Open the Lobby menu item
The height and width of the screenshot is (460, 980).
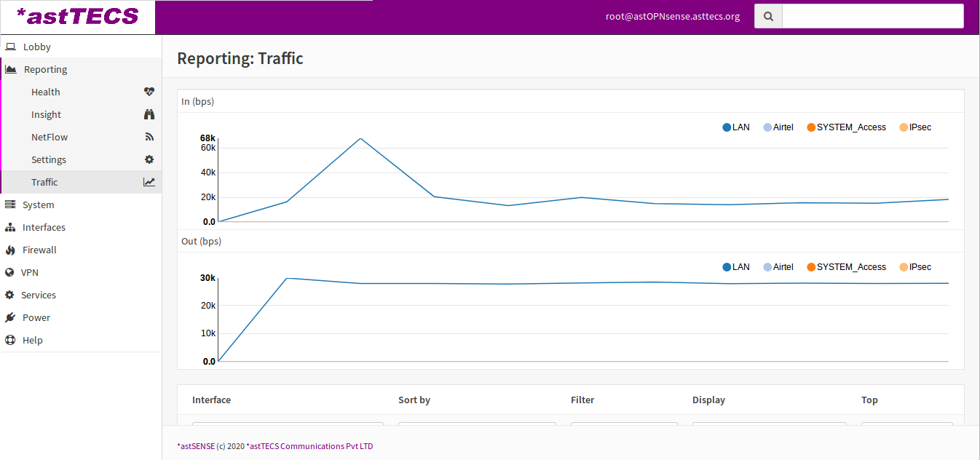(36, 47)
